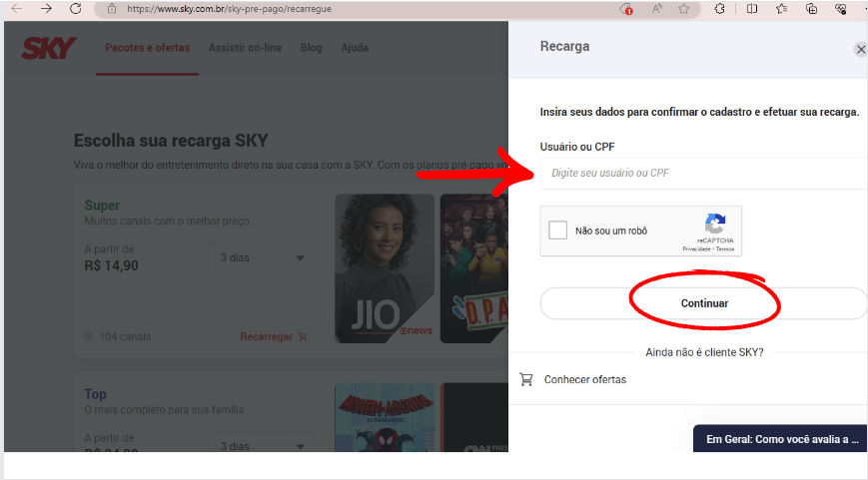The width and height of the screenshot is (868, 480).
Task: Click the plus icon beside 104 canais
Action: 89,336
